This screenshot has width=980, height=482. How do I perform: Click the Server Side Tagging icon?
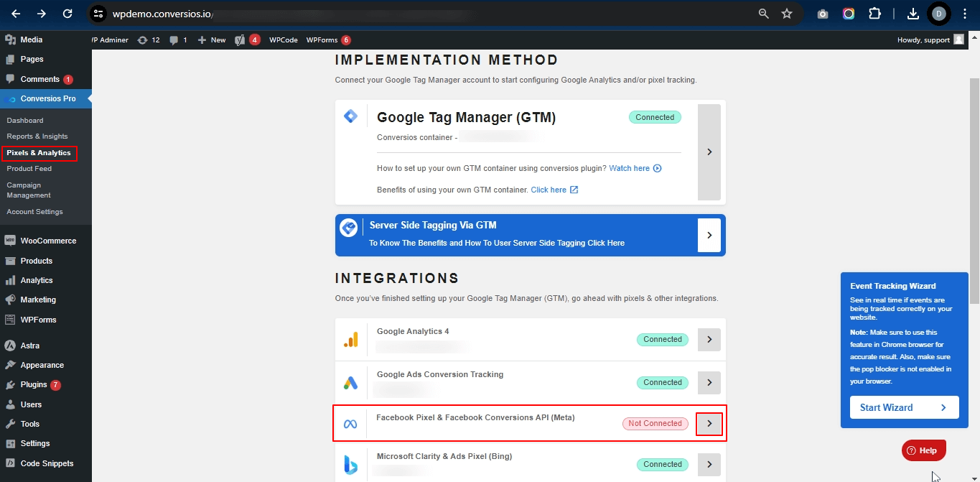click(x=350, y=228)
